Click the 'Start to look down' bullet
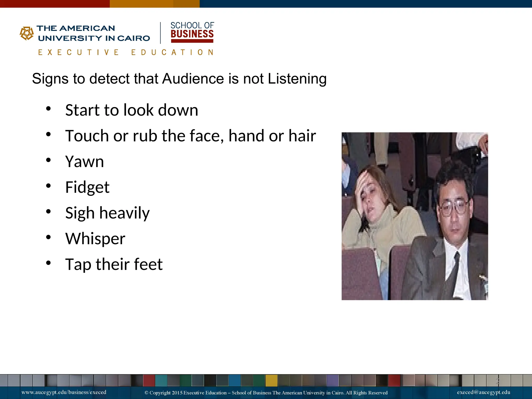532x399 pixels. pyautogui.click(x=131, y=110)
